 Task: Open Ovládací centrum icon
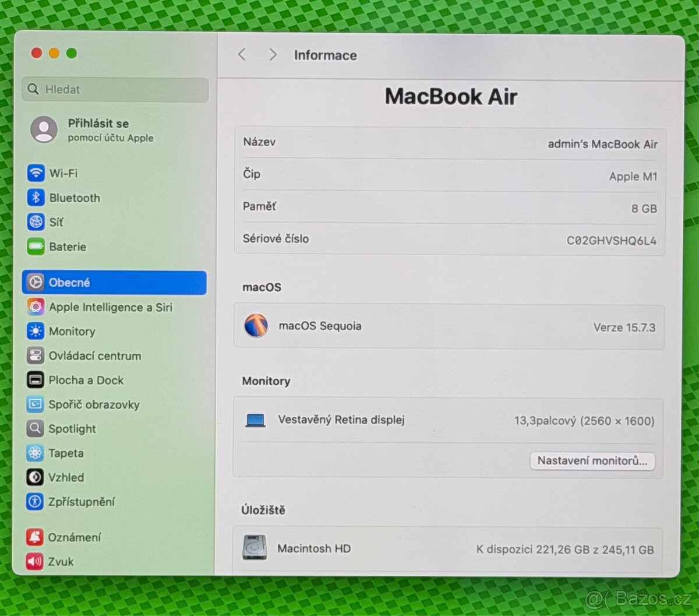(35, 355)
